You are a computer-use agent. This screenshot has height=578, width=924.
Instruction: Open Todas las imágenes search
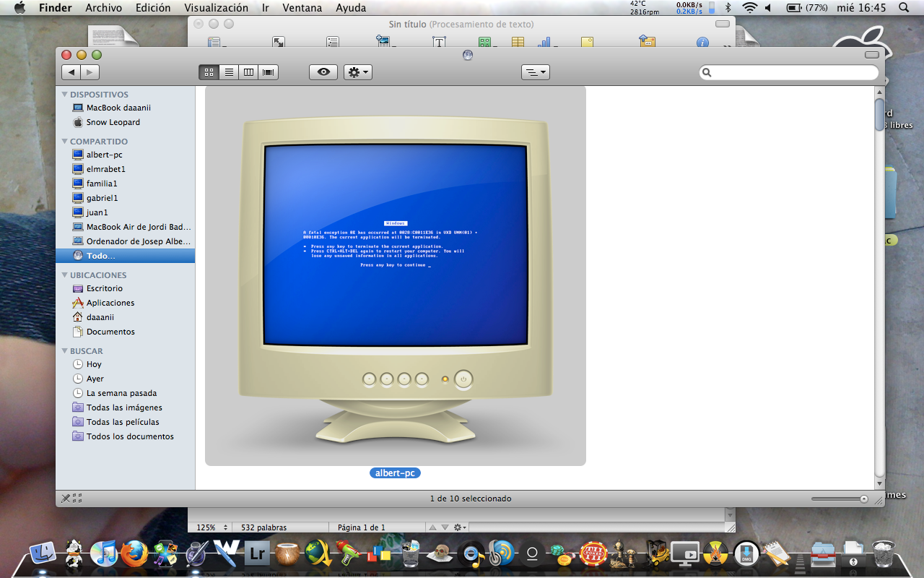click(x=125, y=407)
